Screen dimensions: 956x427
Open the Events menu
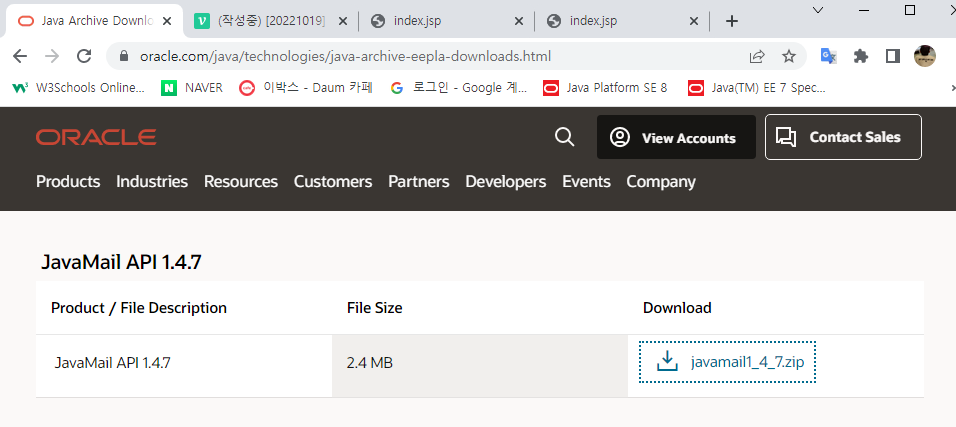coord(586,182)
